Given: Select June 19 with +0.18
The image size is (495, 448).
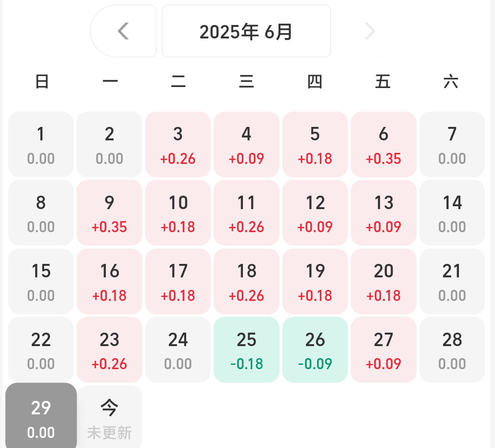Looking at the screenshot, I should point(315,281).
